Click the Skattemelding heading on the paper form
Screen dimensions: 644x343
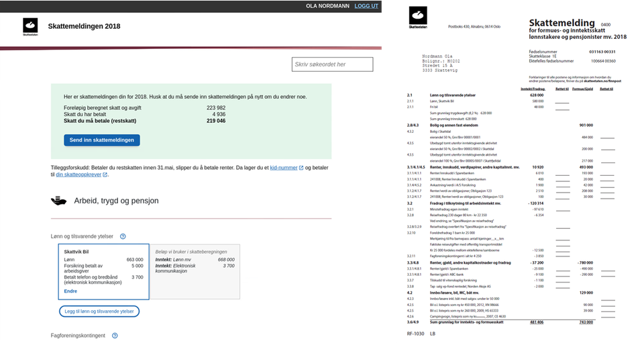(x=562, y=23)
